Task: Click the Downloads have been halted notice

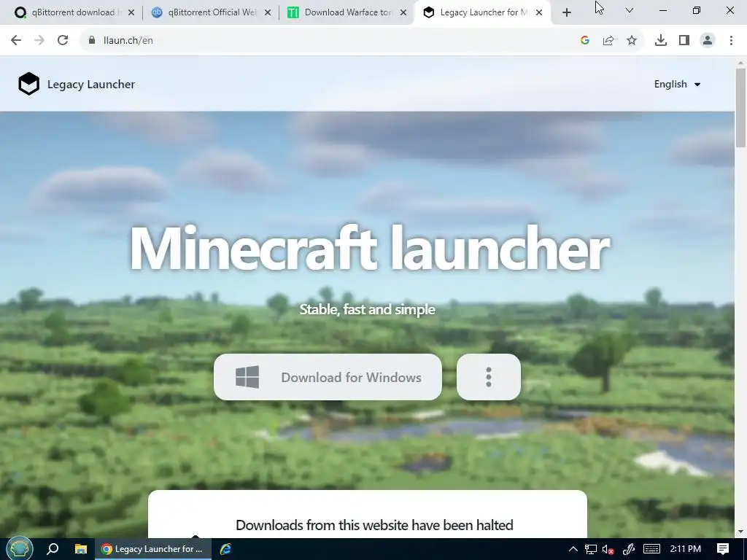Action: (x=374, y=525)
